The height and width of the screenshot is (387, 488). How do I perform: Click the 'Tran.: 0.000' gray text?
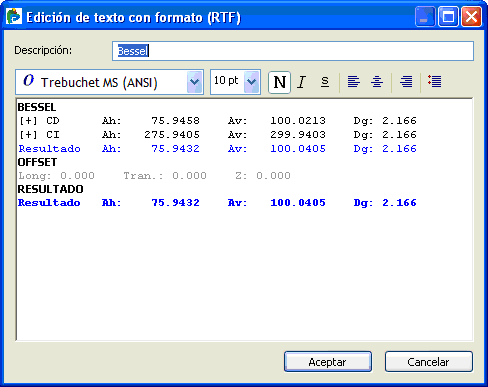tap(165, 175)
